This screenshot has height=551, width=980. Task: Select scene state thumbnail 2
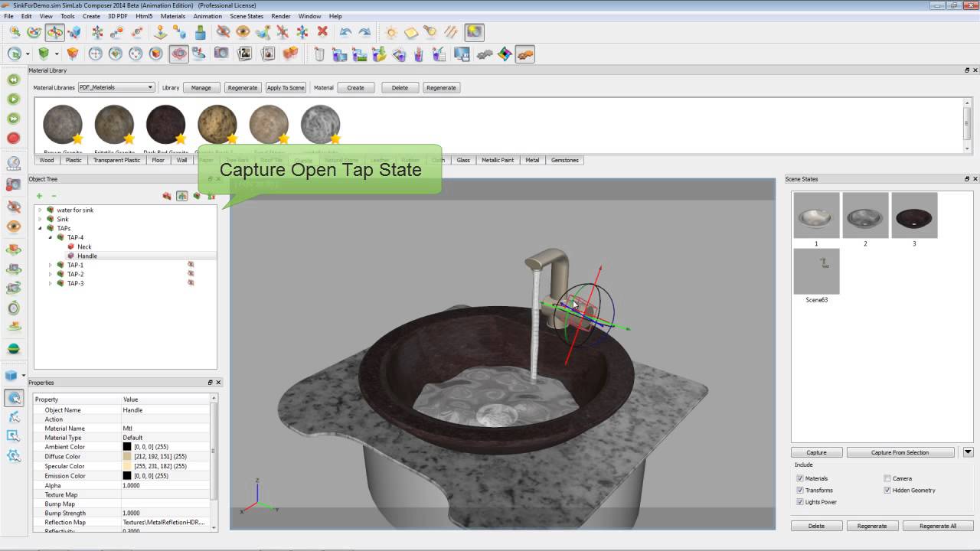click(x=865, y=215)
